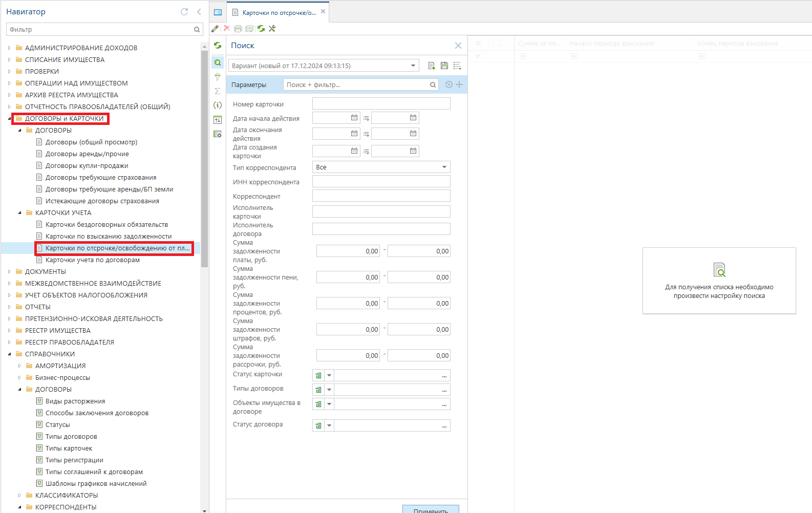Click the magnifier in Навигатор filter box
This screenshot has width=812, height=513.
[x=197, y=30]
